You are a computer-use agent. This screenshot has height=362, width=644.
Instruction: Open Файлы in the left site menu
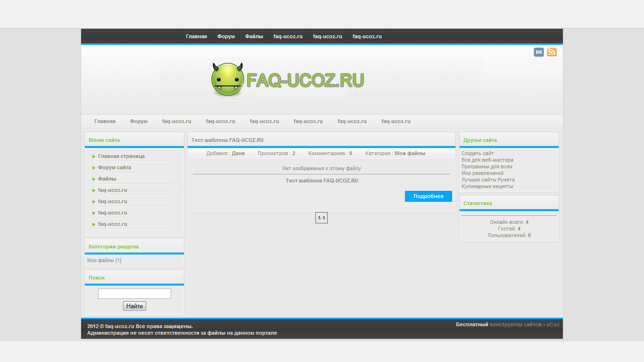tap(107, 179)
